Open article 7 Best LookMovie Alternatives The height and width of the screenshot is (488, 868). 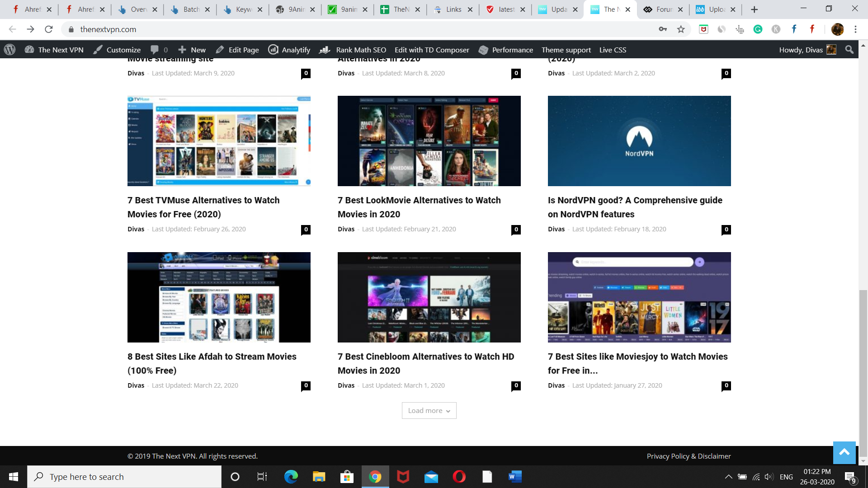click(x=419, y=207)
